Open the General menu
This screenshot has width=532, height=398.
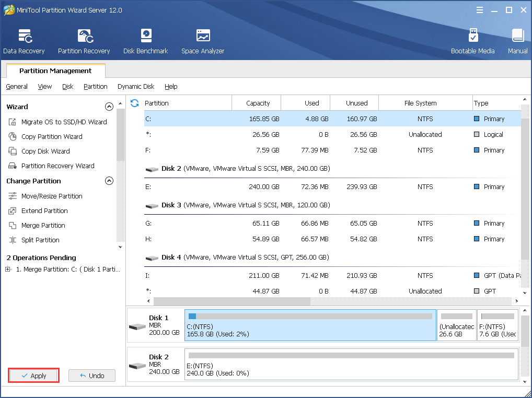point(17,87)
